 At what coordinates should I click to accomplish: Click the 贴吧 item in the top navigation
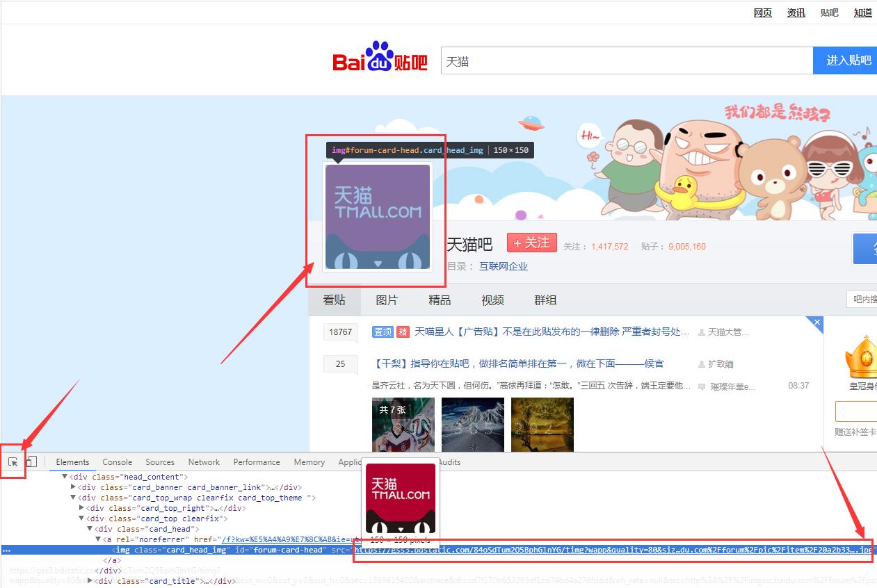[830, 13]
